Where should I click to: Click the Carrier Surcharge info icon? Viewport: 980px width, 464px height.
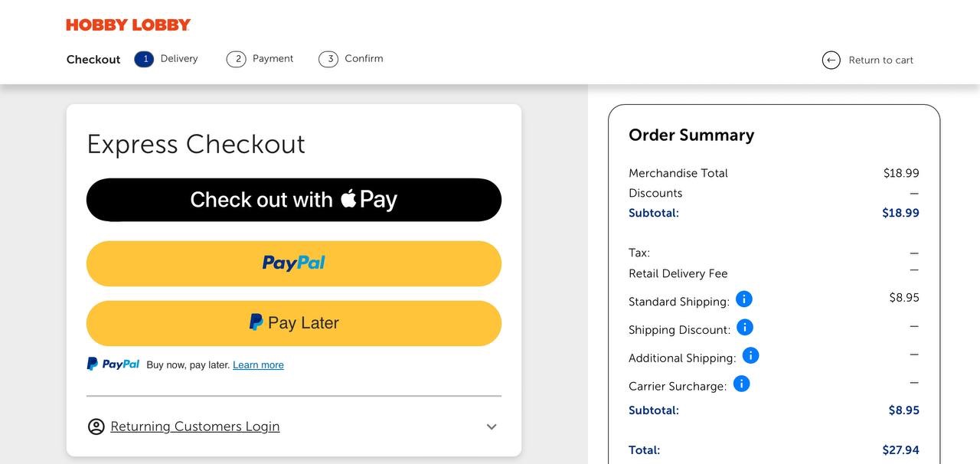(741, 384)
